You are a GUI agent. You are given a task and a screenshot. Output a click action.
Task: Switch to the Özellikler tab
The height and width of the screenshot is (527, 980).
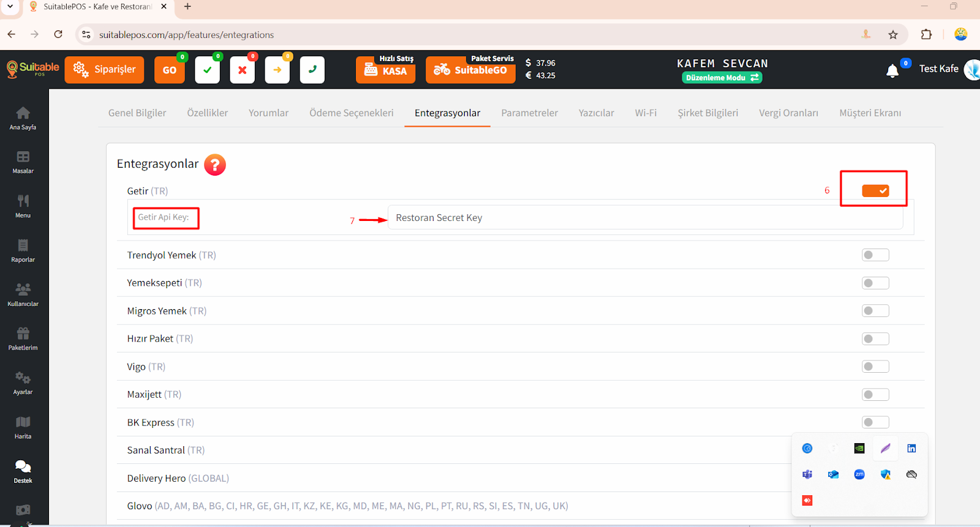(x=208, y=113)
